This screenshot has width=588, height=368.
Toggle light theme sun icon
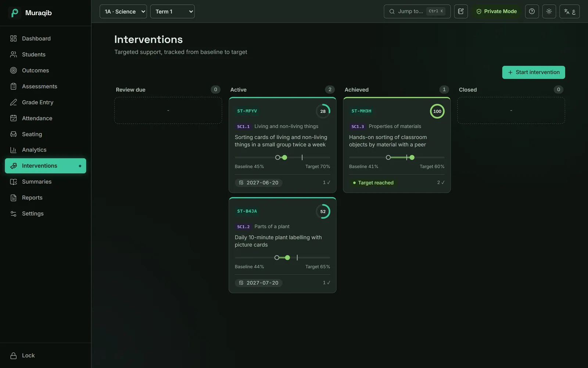549,11
